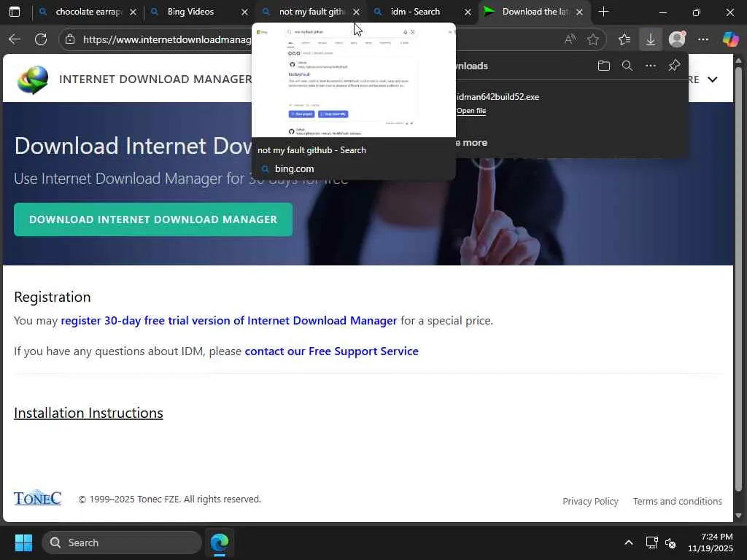The width and height of the screenshot is (747, 560).
Task: Click idman642build52.exe download entry
Action: coord(498,97)
